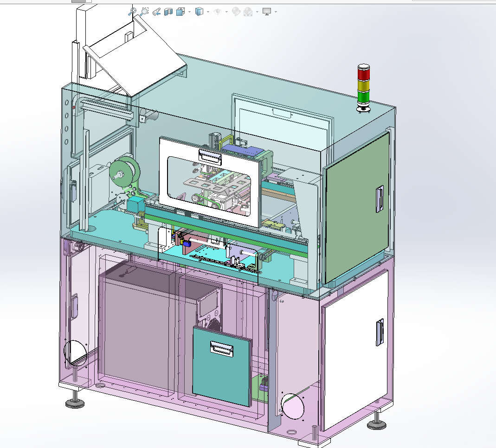Expand the View Settings dropdown arrow
Image resolution: width=496 pixels, height=448 pixels.
276,12
